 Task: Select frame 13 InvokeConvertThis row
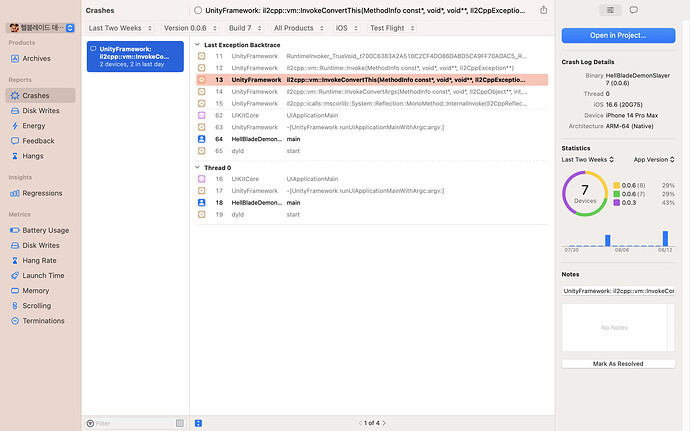[x=372, y=80]
